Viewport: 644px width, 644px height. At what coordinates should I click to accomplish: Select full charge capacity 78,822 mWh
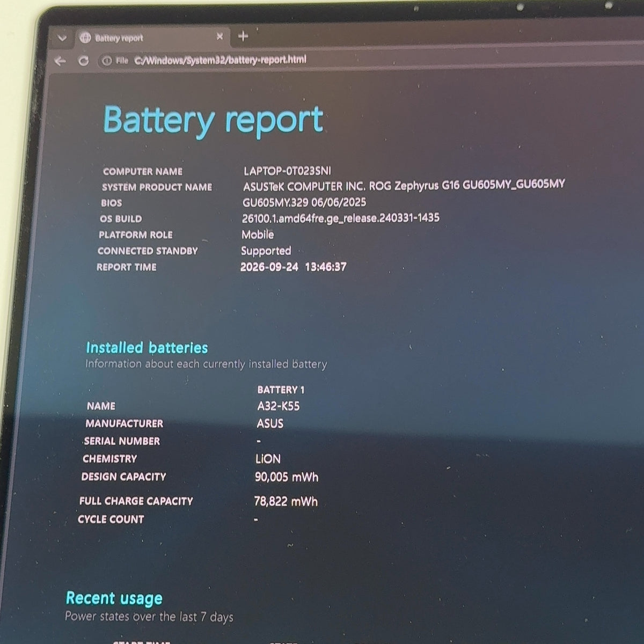coord(286,502)
